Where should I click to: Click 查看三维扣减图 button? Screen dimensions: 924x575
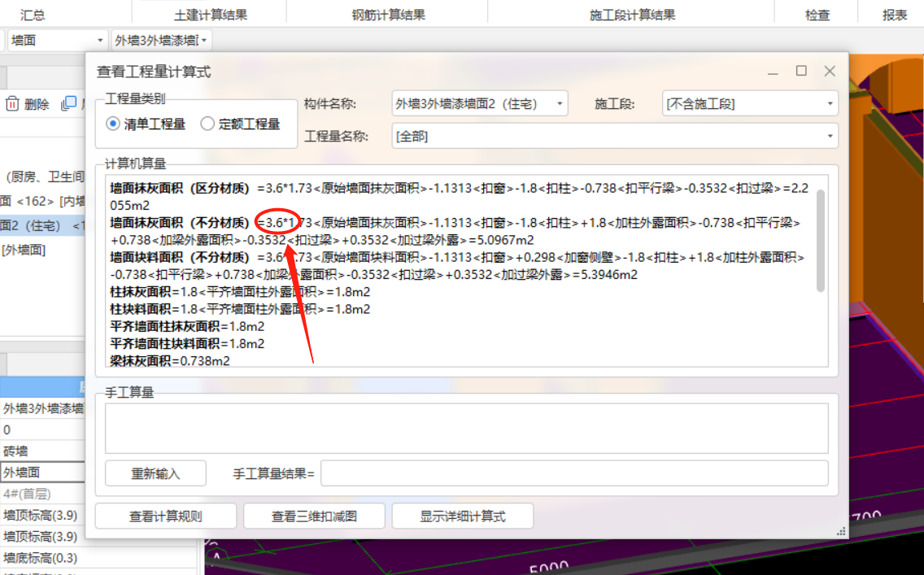coord(314,516)
